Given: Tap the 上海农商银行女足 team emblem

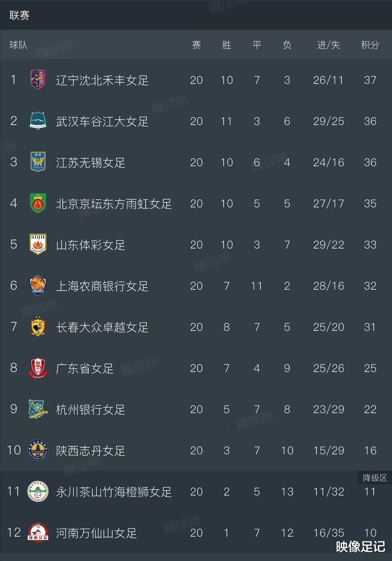Looking at the screenshot, I should click(x=38, y=285).
